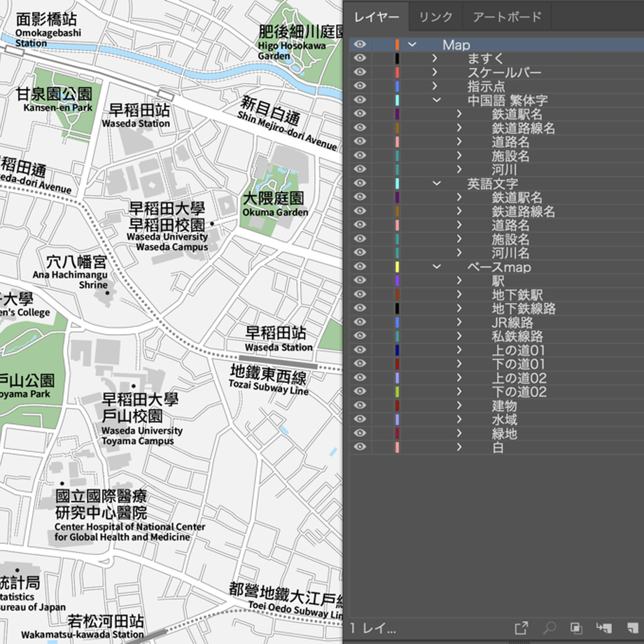Screen dimensions: 644x644
Task: Toggle visibility of the ベースmap group
Action: pyautogui.click(x=360, y=267)
